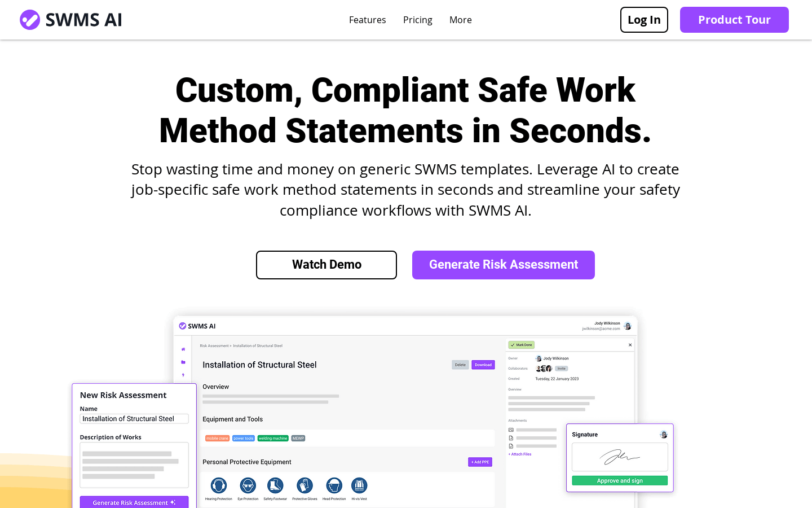Viewport: 812px width, 508px height.
Task: Click the + Attach Files link
Action: 520,454
